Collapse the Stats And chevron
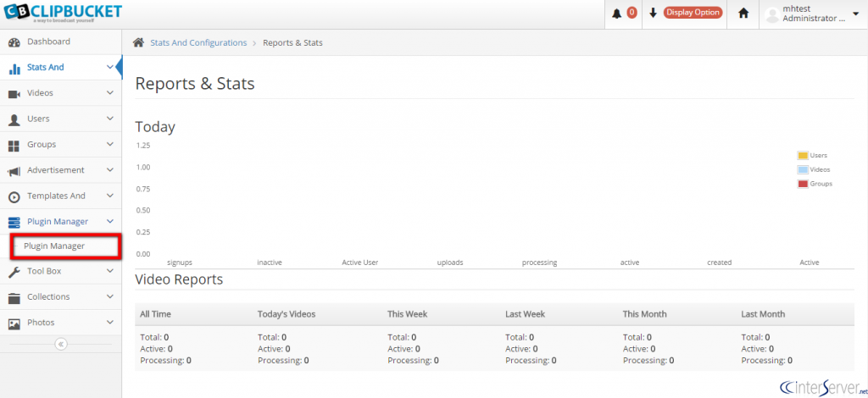The width and height of the screenshot is (868, 398). pyautogui.click(x=109, y=67)
